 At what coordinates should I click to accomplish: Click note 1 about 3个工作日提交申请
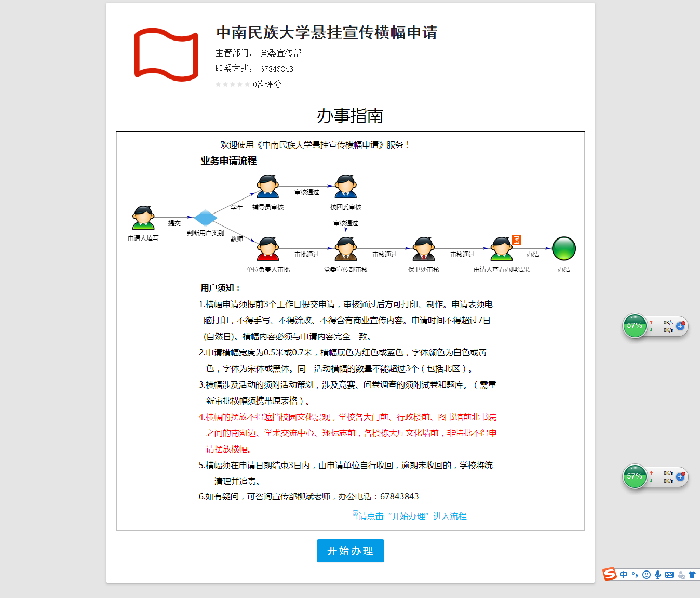pos(346,320)
